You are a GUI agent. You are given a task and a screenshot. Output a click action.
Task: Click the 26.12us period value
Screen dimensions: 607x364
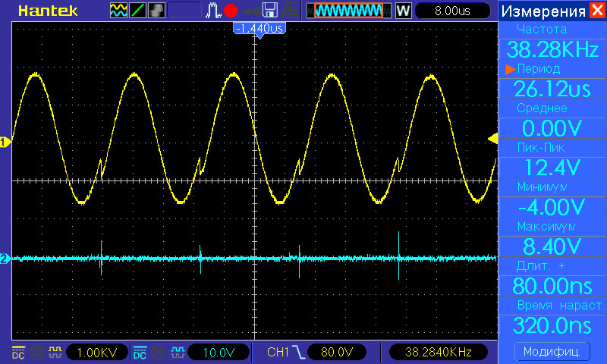(x=552, y=89)
